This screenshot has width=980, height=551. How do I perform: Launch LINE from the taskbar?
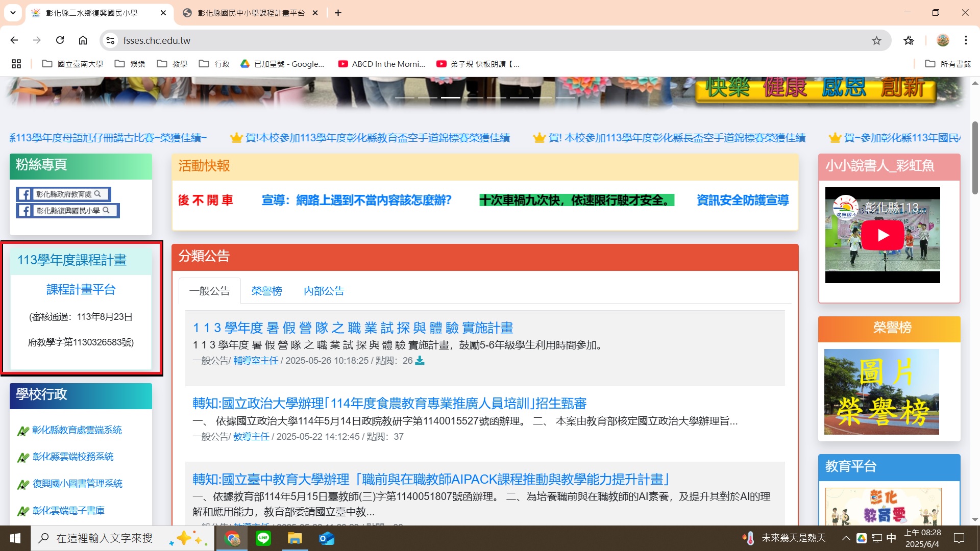[263, 538]
